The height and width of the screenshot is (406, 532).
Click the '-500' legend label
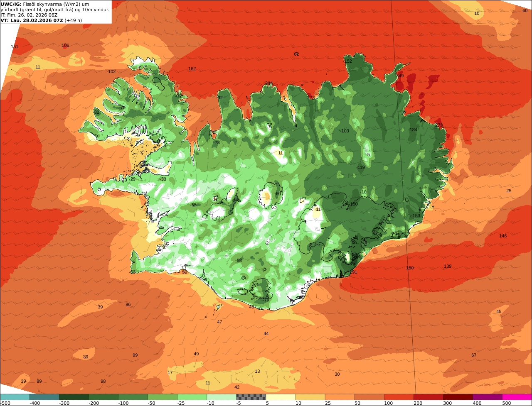5,403
